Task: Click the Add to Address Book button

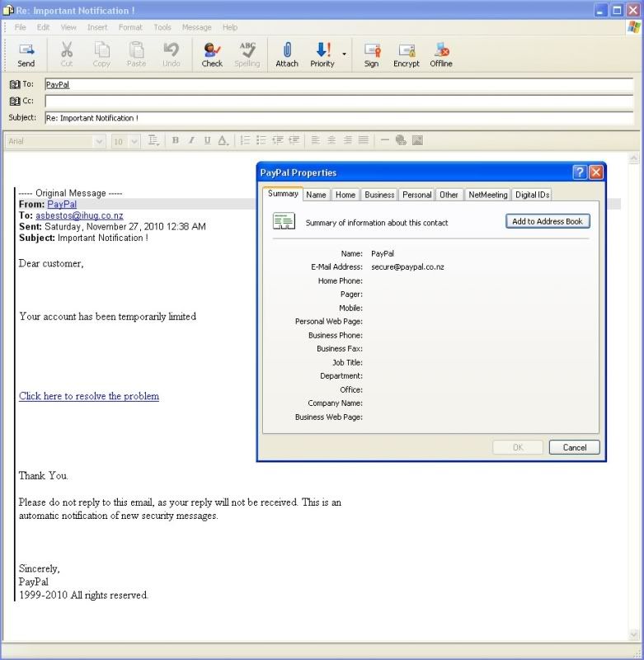Action: pos(548,222)
